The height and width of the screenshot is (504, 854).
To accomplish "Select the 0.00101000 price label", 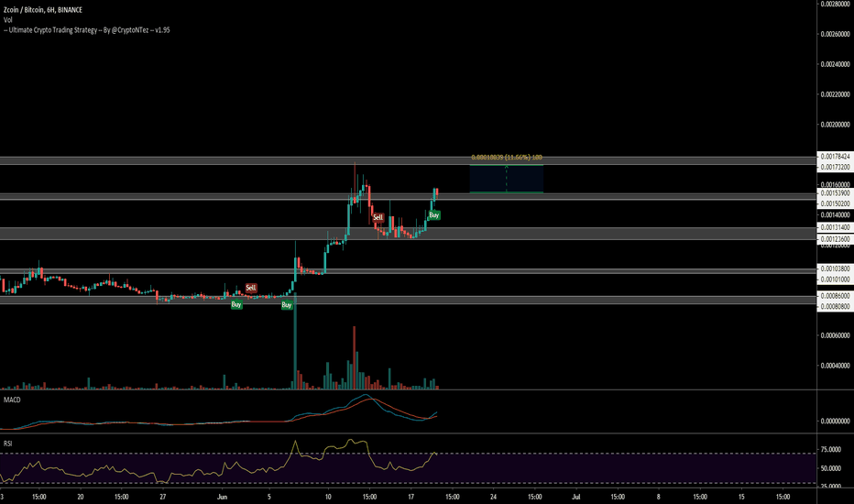I will tap(835, 279).
